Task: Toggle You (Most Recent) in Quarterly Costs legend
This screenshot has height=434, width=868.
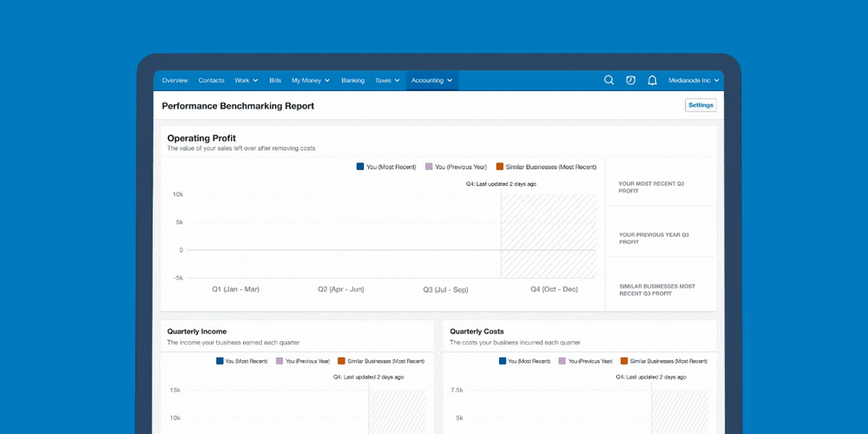Action: pyautogui.click(x=525, y=361)
